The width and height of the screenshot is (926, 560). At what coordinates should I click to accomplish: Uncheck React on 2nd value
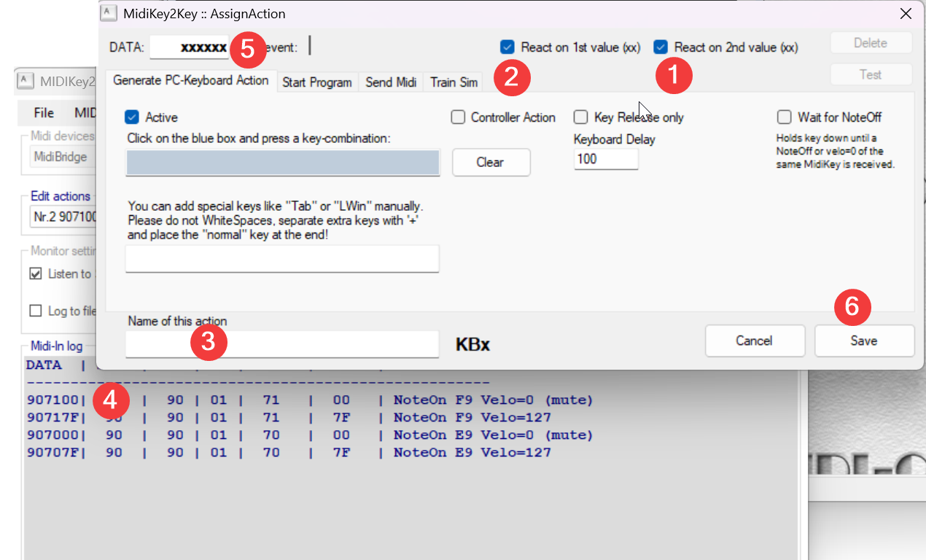tap(661, 47)
